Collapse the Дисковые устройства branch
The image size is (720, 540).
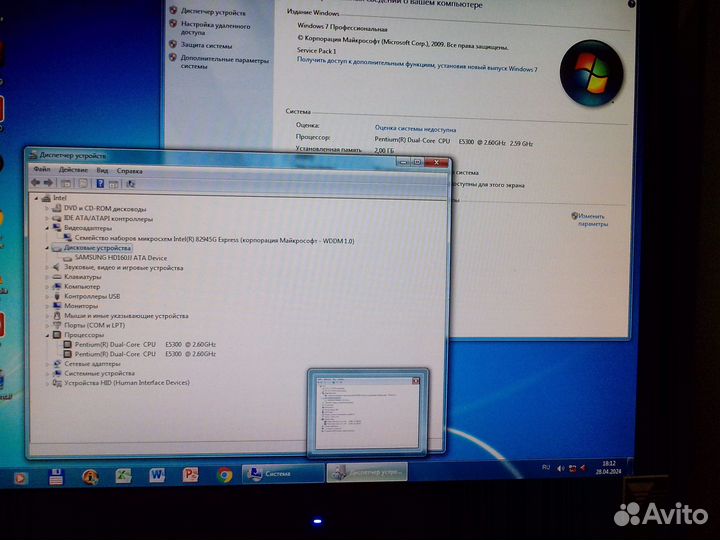pyautogui.click(x=47, y=248)
